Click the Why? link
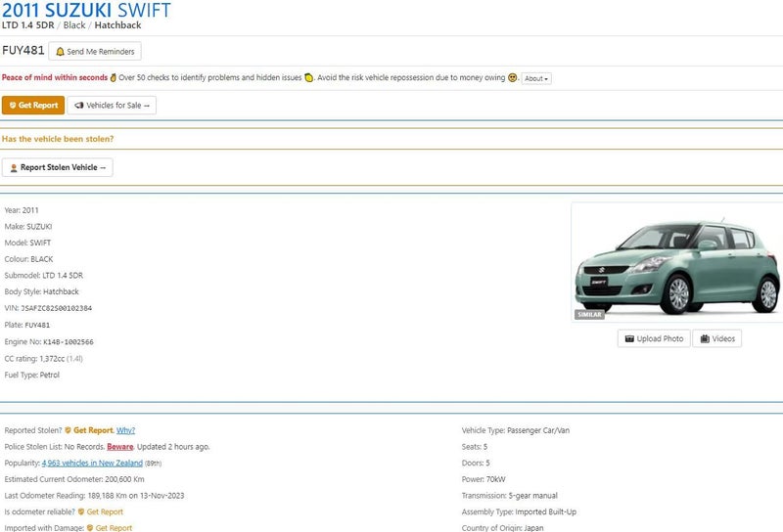This screenshot has width=783, height=532. 126,430
